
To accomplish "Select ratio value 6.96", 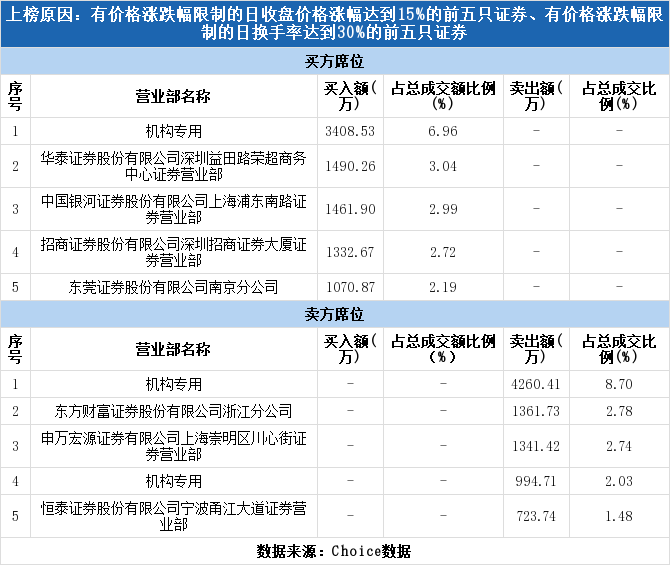I will [443, 131].
